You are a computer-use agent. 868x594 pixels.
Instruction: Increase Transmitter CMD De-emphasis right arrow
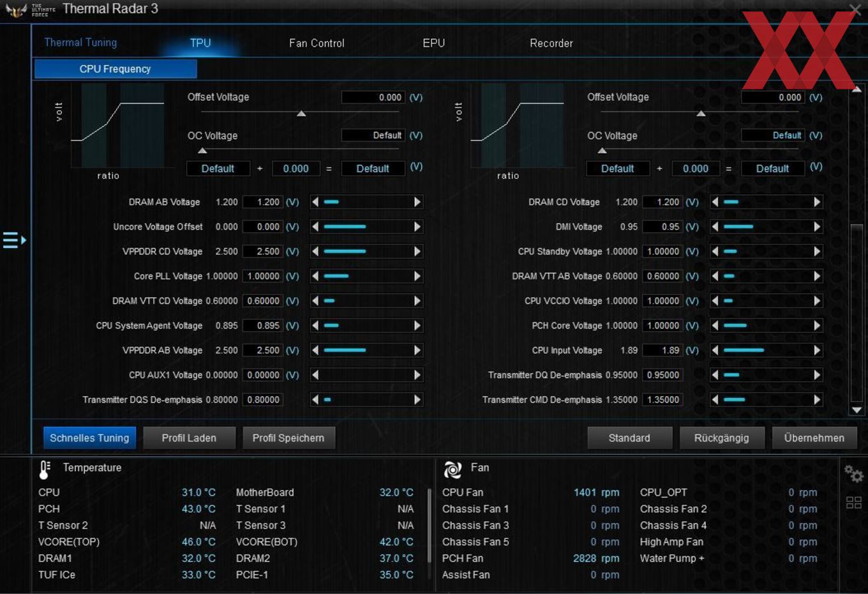817,399
